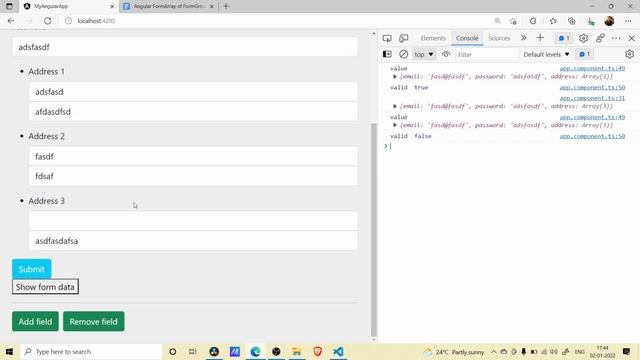Open File Explorer from taskbar

coord(297,351)
